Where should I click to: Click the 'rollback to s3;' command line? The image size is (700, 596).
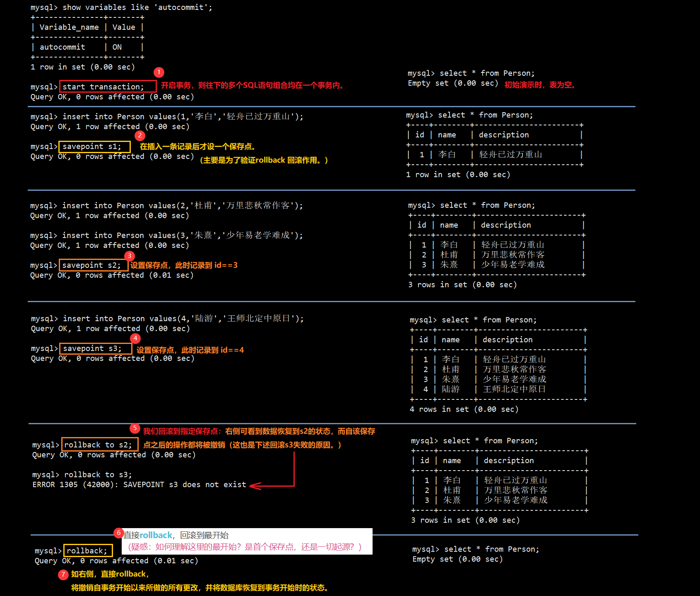[x=82, y=474]
